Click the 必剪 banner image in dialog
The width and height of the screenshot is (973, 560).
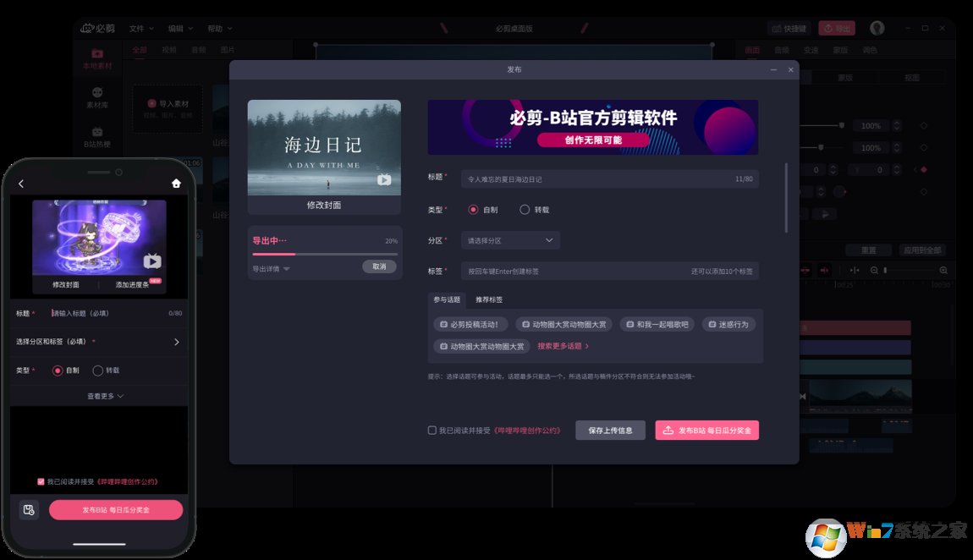[x=592, y=127]
